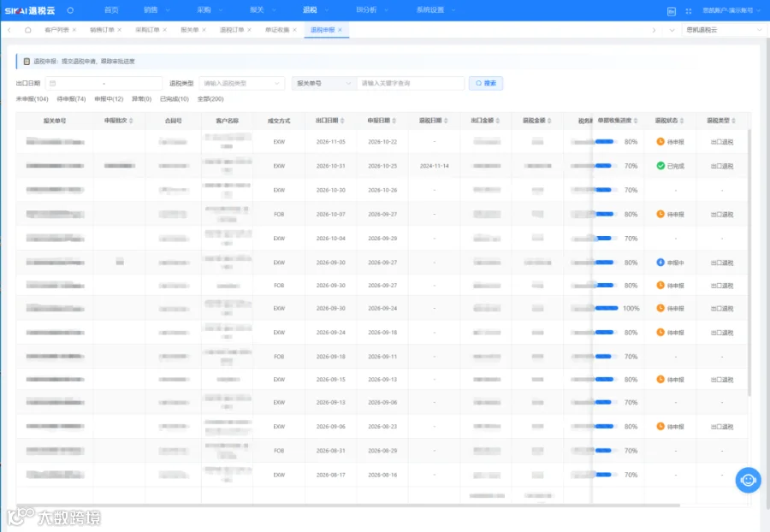Click the 2026-08-17 export date cell
The width and height of the screenshot is (770, 532).
(x=330, y=475)
